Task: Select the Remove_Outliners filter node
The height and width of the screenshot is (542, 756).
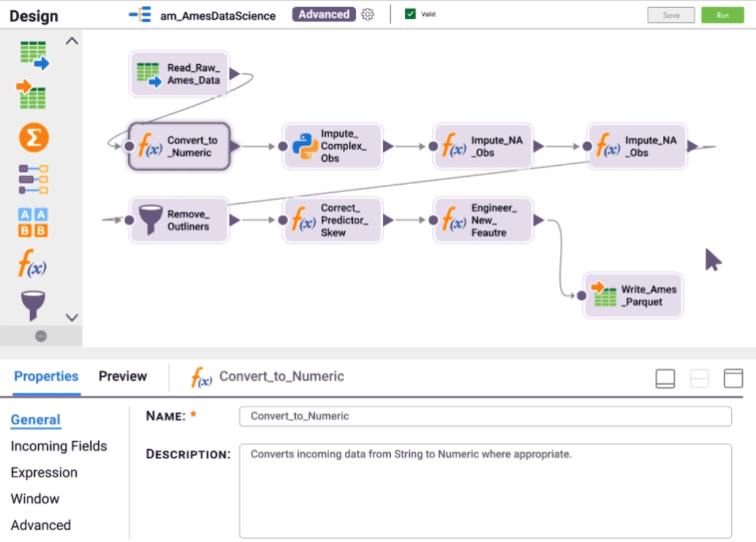Action: click(x=179, y=220)
